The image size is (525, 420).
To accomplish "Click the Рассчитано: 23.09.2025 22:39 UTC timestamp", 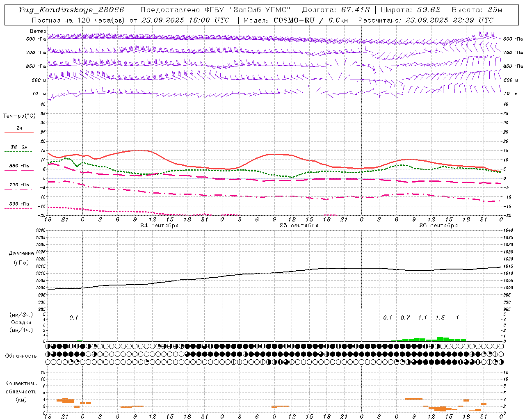I will coord(426,20).
